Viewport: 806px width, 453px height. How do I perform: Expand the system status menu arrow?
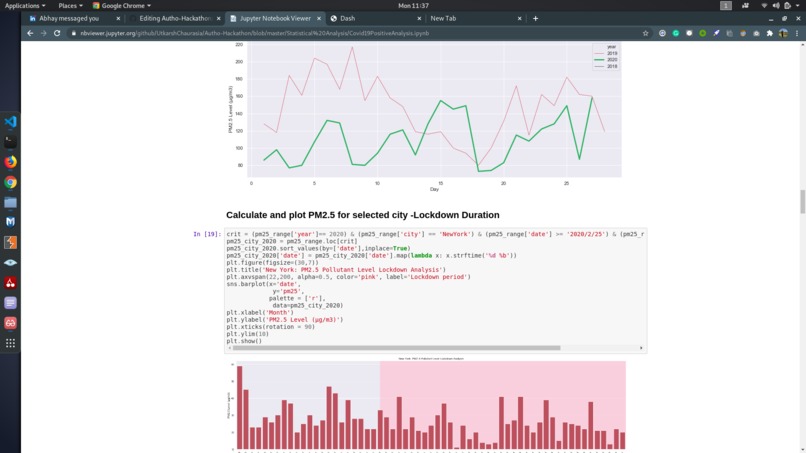(799, 6)
